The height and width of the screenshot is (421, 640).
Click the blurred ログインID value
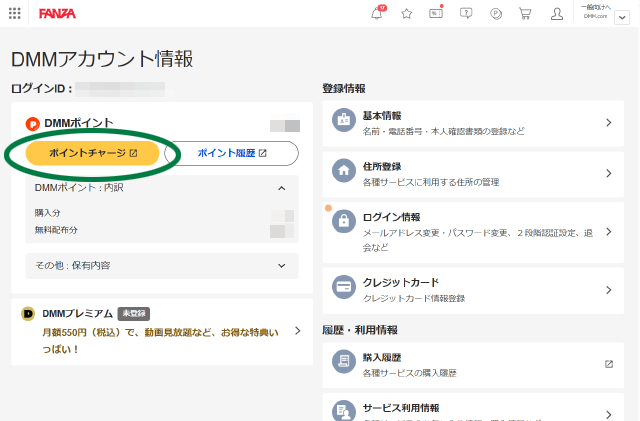[x=120, y=89]
